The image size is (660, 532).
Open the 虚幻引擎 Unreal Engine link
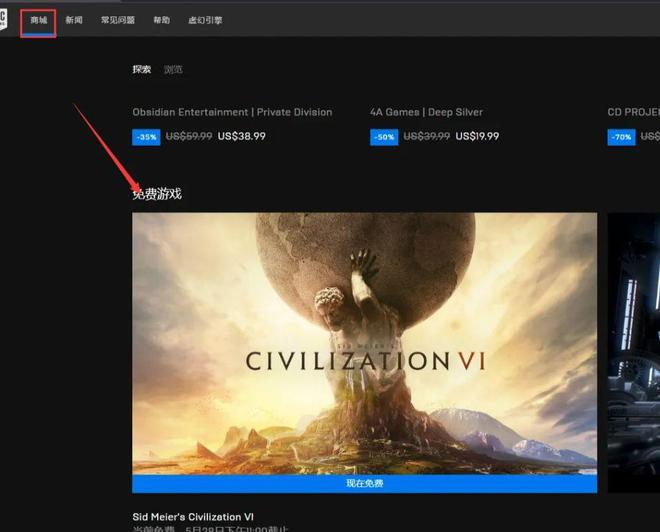205,20
